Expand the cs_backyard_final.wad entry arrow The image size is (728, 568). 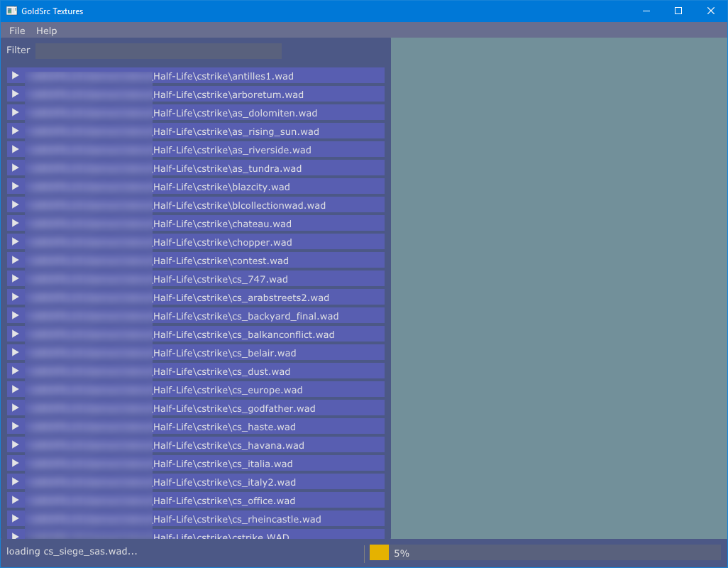(16, 315)
